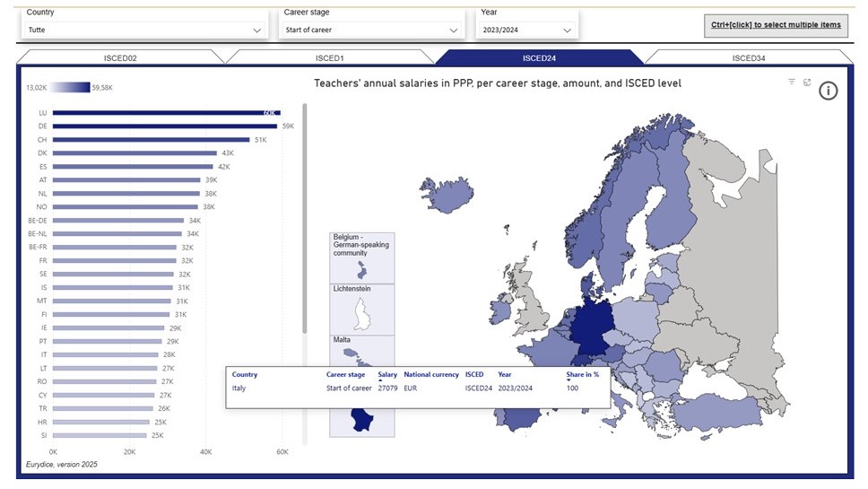Viewport: 868px width, 489px height.
Task: Select the LU bar in the chart
Action: pos(166,113)
